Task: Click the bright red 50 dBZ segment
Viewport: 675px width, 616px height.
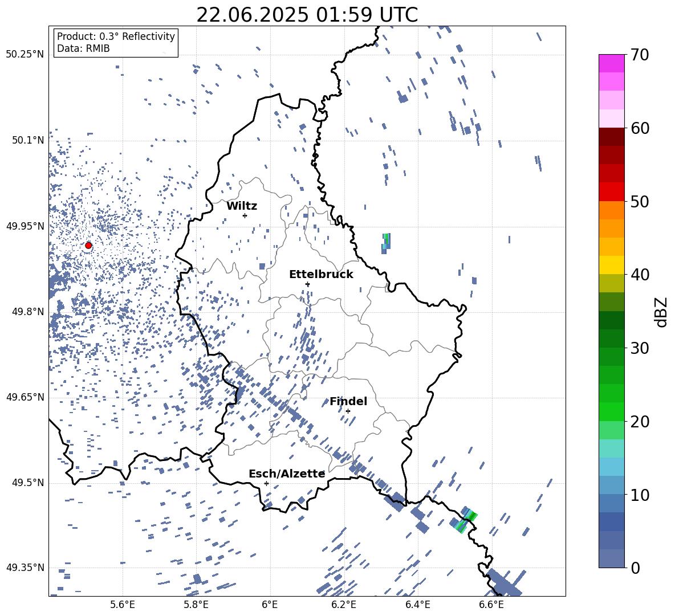Action: (x=611, y=192)
